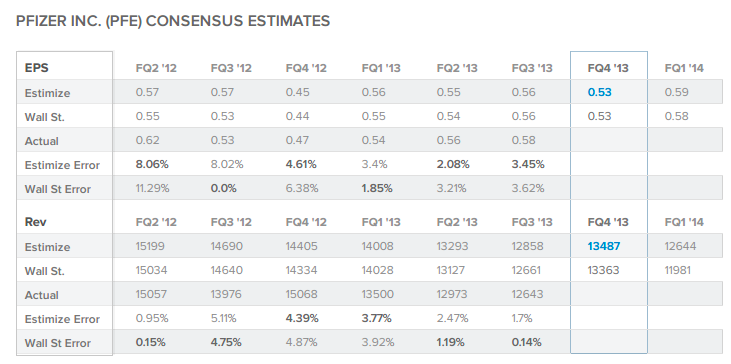This screenshot has width=731, height=364.
Task: Click the 0.0% Wall St Error cell
Action: coord(224,189)
